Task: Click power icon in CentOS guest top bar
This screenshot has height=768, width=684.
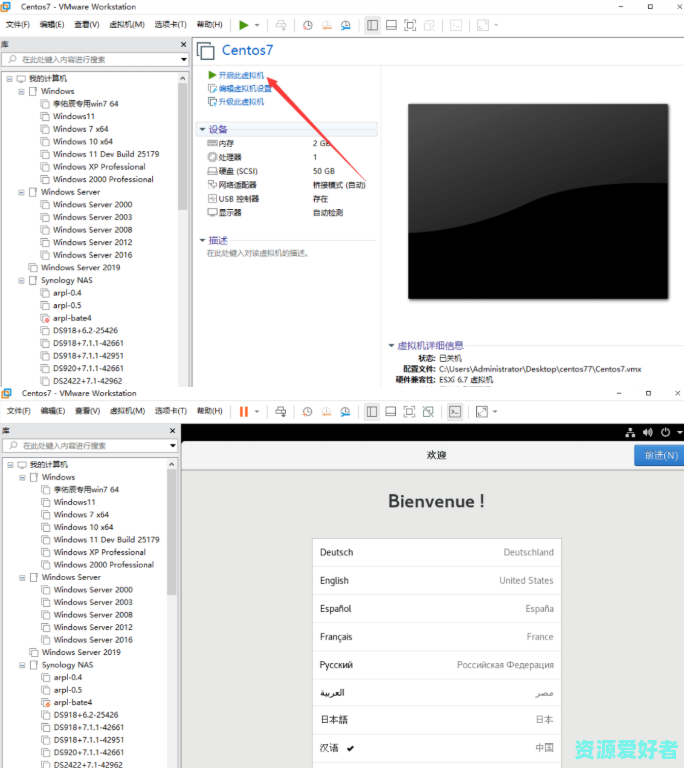Action: [x=665, y=432]
